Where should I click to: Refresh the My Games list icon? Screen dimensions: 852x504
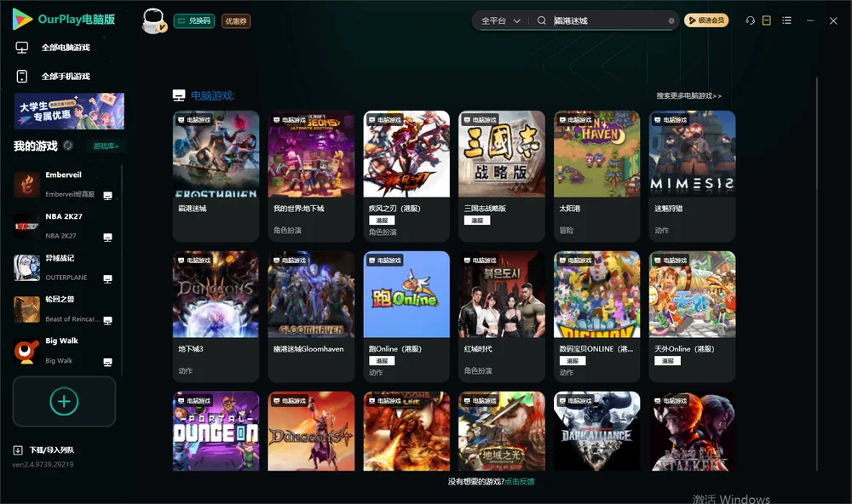68,146
